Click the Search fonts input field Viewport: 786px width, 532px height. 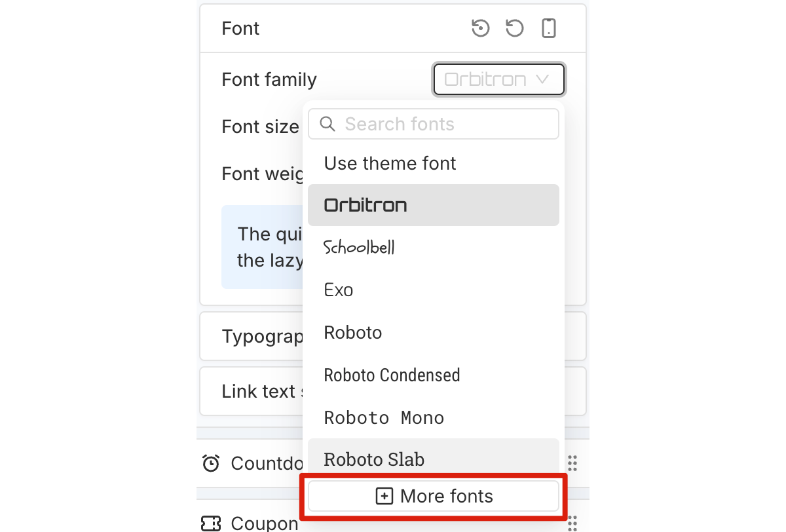coord(434,124)
